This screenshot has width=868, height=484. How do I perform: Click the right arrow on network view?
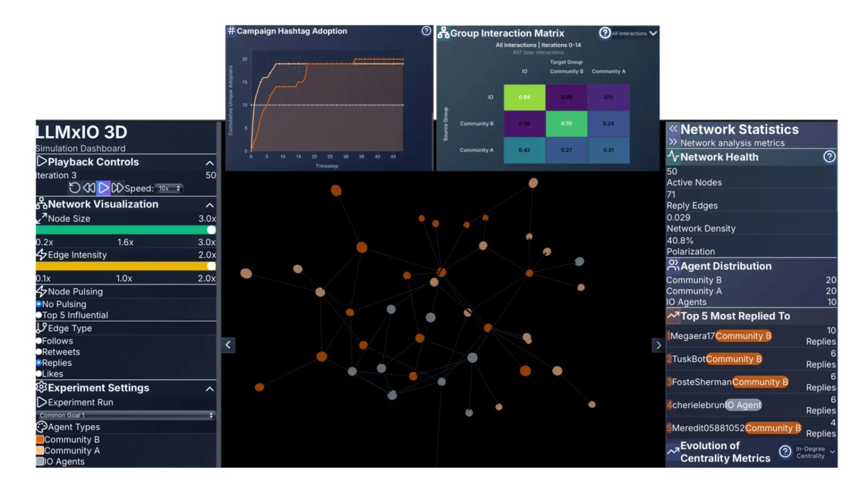(658, 345)
